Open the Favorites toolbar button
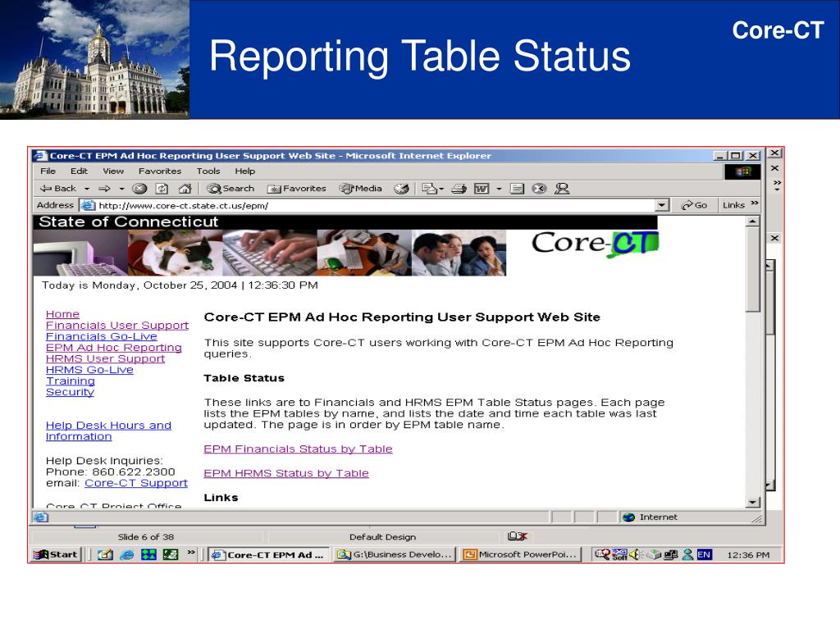Image resolution: width=840 pixels, height=630 pixels. (297, 189)
